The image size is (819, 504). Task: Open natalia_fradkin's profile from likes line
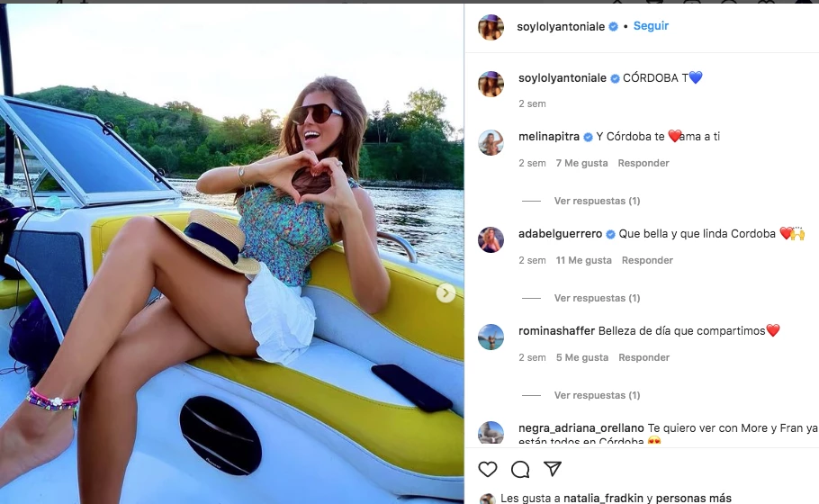click(x=602, y=498)
